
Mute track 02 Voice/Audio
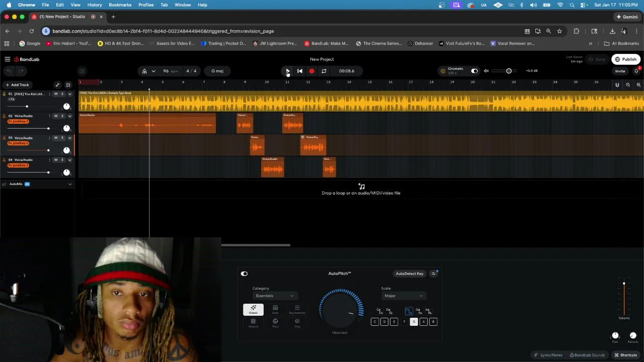click(56, 116)
